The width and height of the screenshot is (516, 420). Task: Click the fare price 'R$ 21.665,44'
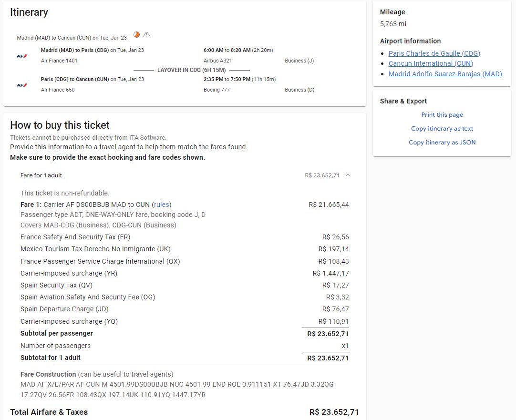click(329, 205)
